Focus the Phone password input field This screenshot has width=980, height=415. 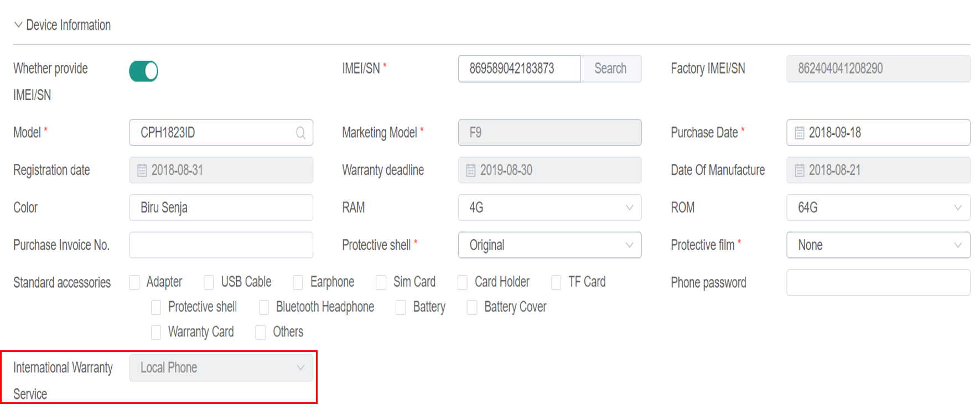878,283
